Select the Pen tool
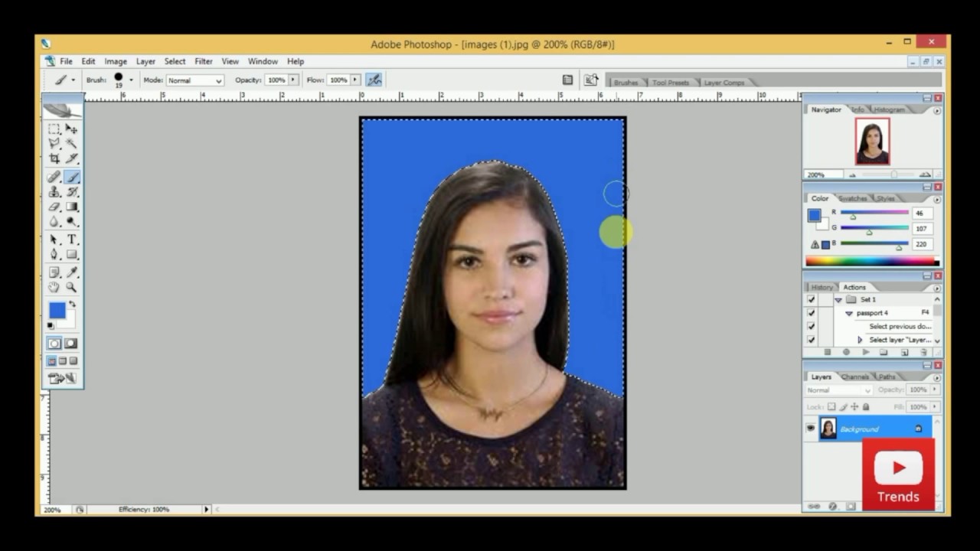The image size is (980, 551). click(x=54, y=254)
